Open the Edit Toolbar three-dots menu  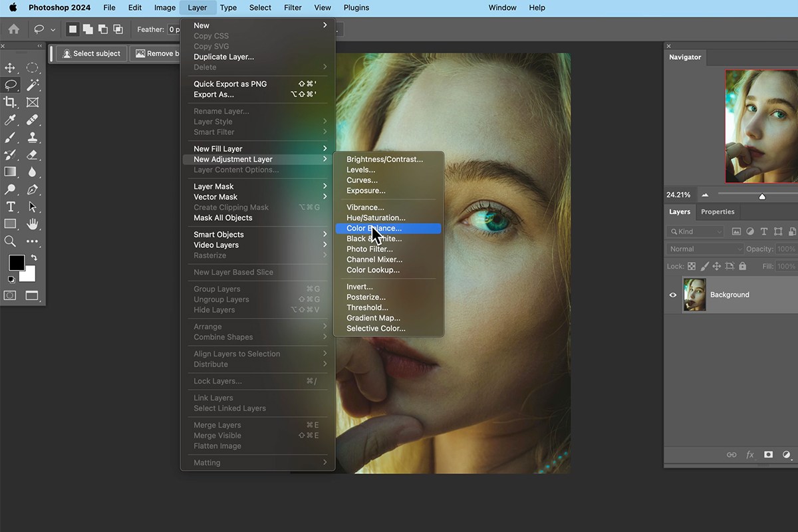coord(32,241)
